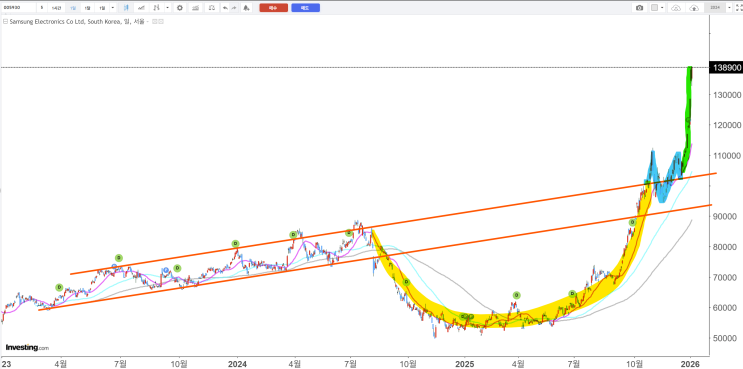Toggle fullscreen chart mode
Viewport: 743px width, 369px height.
point(738,8)
